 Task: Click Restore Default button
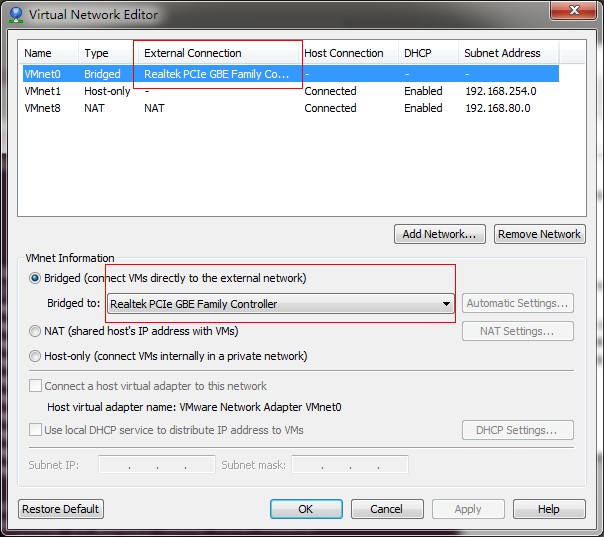(61, 509)
